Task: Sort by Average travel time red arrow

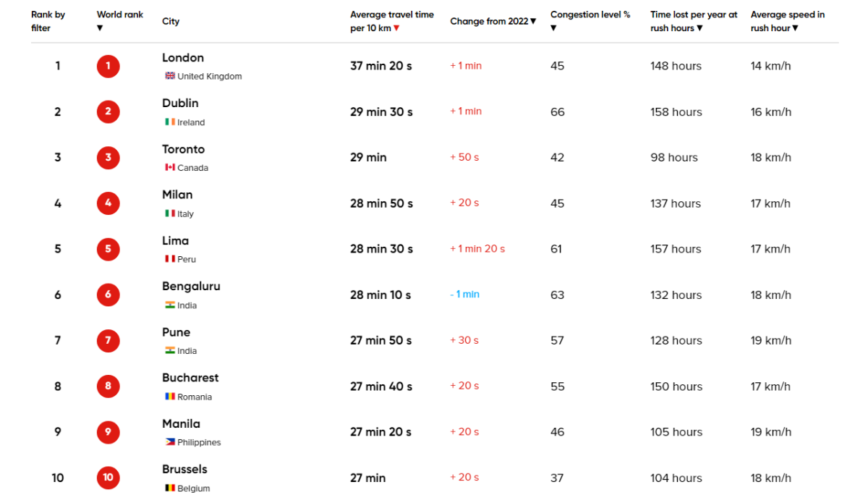Action: pyautogui.click(x=396, y=28)
